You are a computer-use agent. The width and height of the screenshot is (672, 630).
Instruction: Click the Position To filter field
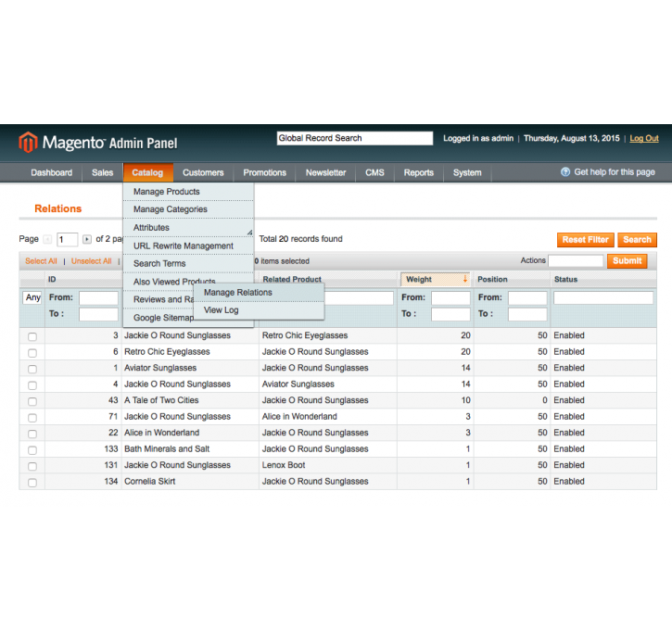[x=527, y=314]
